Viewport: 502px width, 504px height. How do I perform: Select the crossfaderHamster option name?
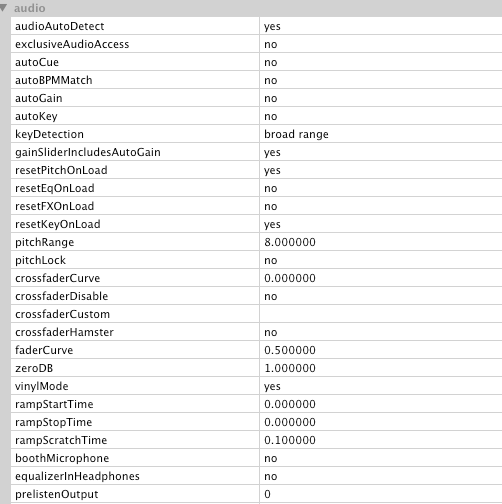pyautogui.click(x=64, y=332)
